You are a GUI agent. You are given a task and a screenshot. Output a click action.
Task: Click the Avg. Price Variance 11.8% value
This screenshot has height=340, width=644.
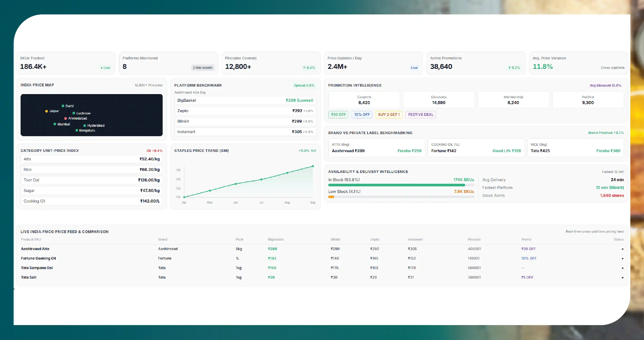click(x=543, y=67)
